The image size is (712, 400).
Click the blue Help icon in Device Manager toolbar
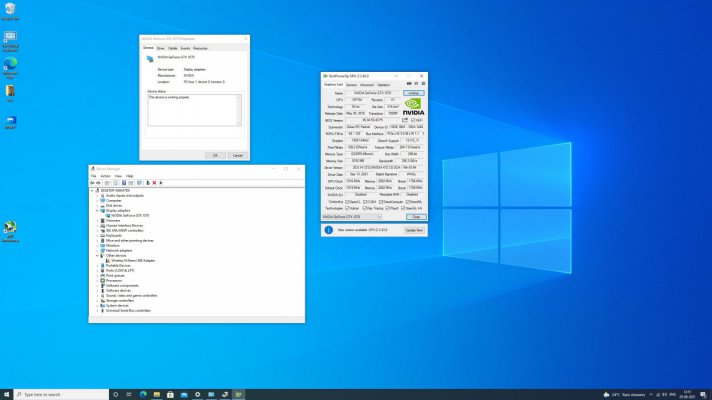pyautogui.click(x=124, y=183)
